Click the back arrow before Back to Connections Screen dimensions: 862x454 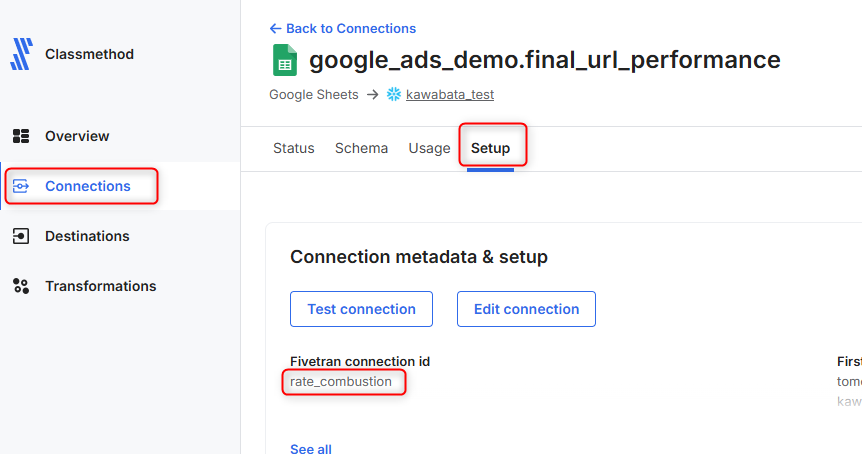pos(275,29)
